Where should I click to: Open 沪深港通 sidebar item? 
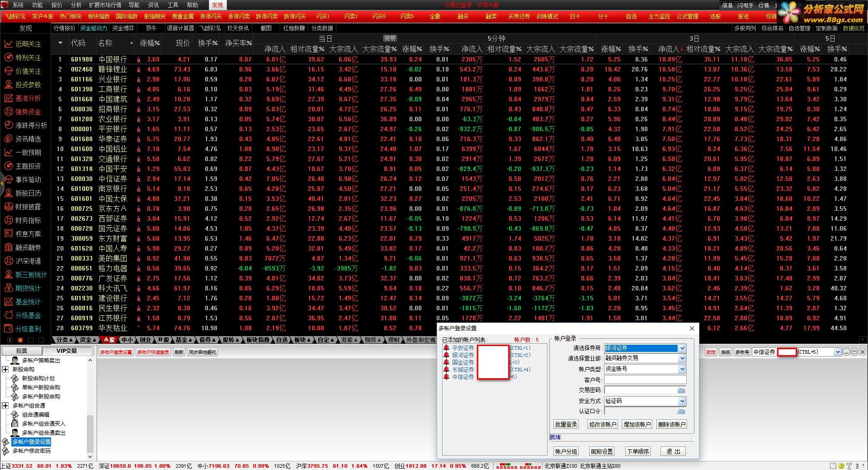23,261
